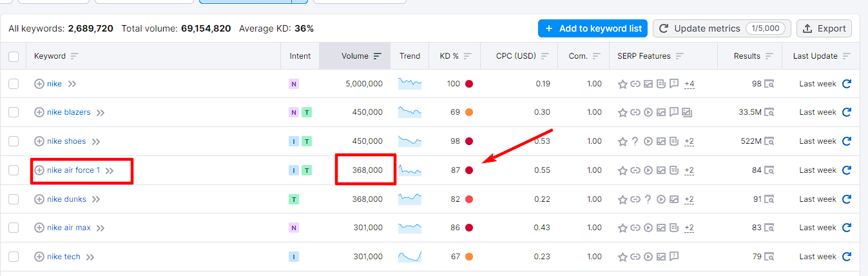Add nike blazers with plus icon
This screenshot has width=868, height=276.
39,112
